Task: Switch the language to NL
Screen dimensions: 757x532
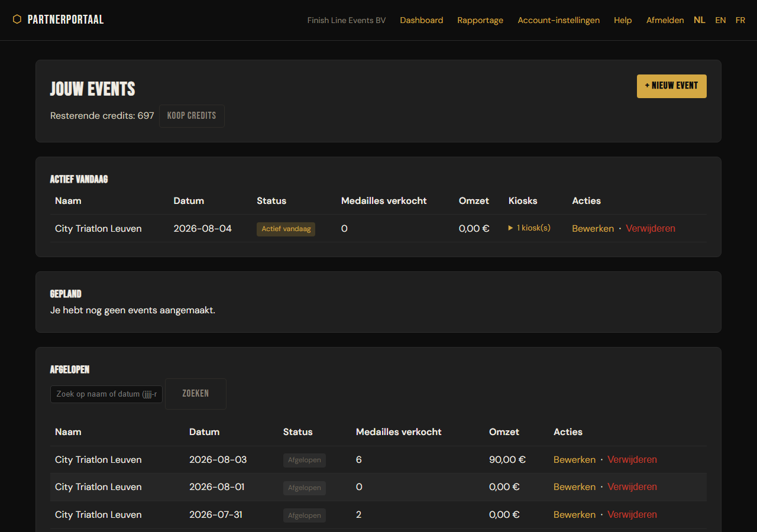Action: (x=700, y=20)
